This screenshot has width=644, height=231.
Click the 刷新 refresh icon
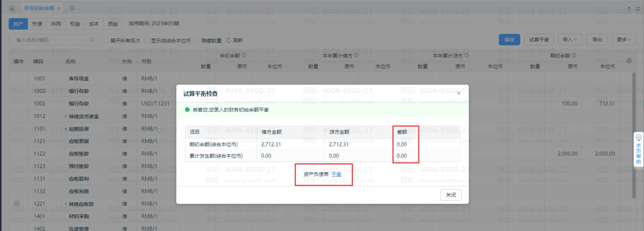point(229,40)
